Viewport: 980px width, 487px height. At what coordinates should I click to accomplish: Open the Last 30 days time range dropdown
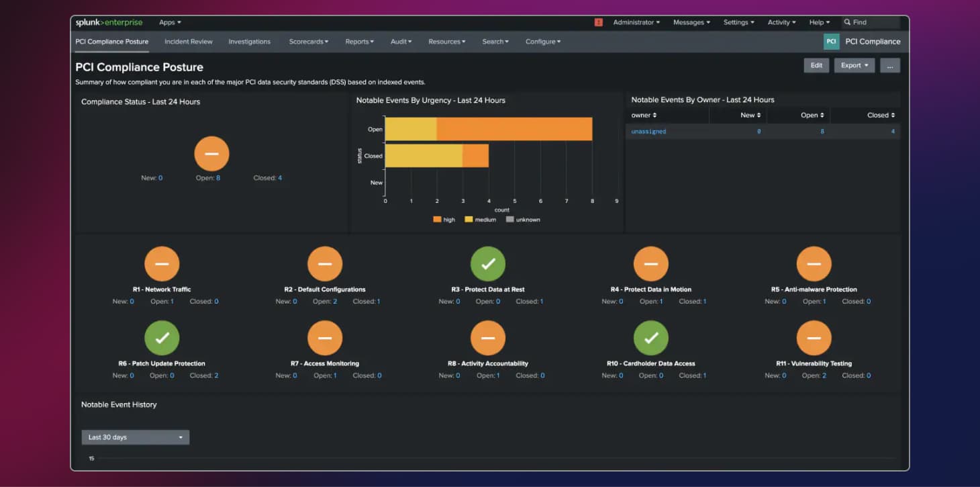(x=135, y=437)
